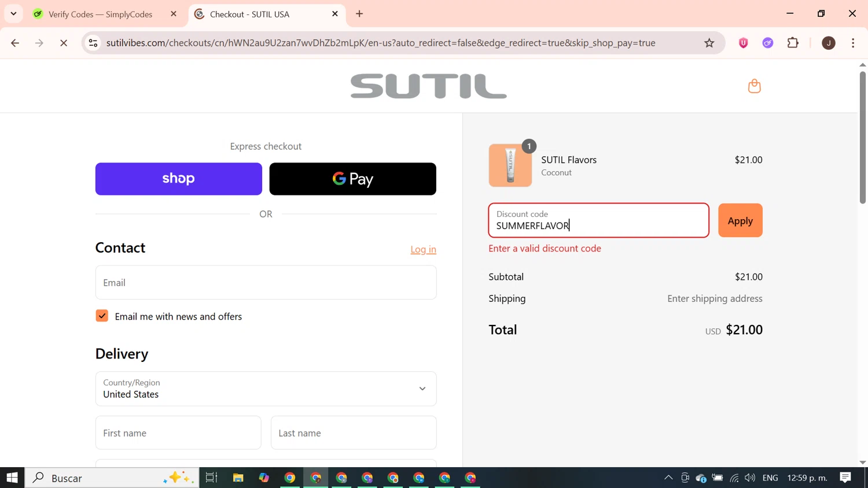The width and height of the screenshot is (868, 488).
Task: Click the 12:59 p. m. clock
Action: (807, 478)
